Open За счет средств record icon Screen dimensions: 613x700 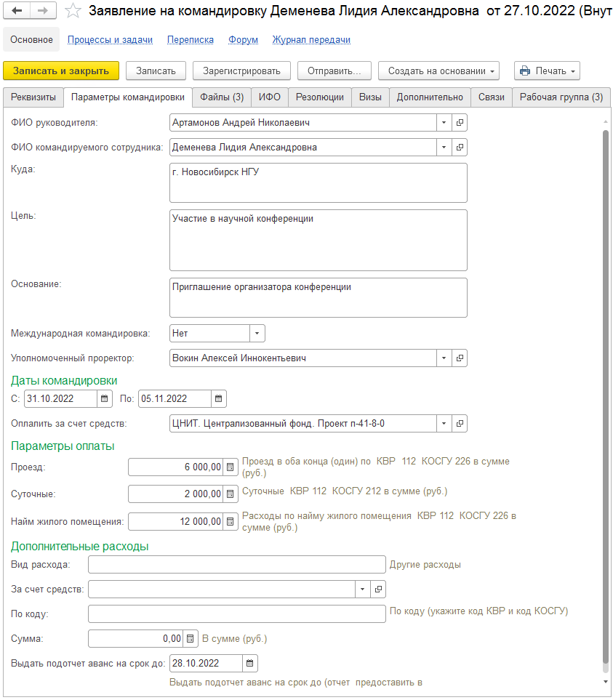pyautogui.click(x=378, y=590)
